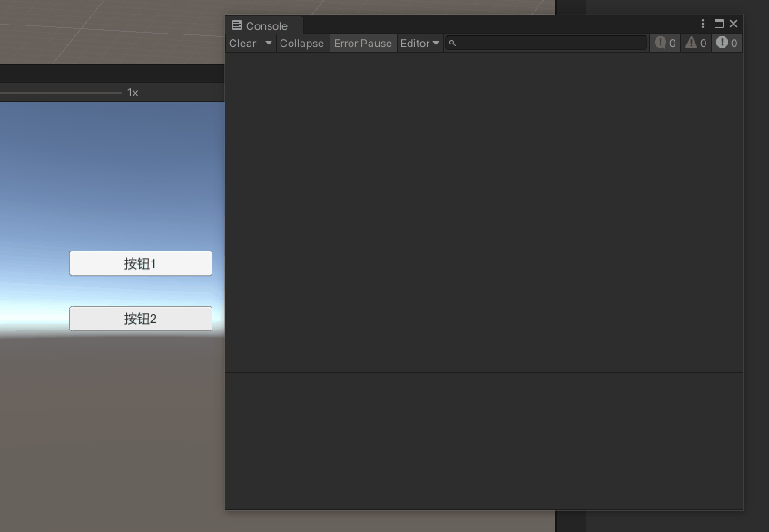Toggle the info messages filter icon
This screenshot has height=532, width=769.
[x=660, y=43]
